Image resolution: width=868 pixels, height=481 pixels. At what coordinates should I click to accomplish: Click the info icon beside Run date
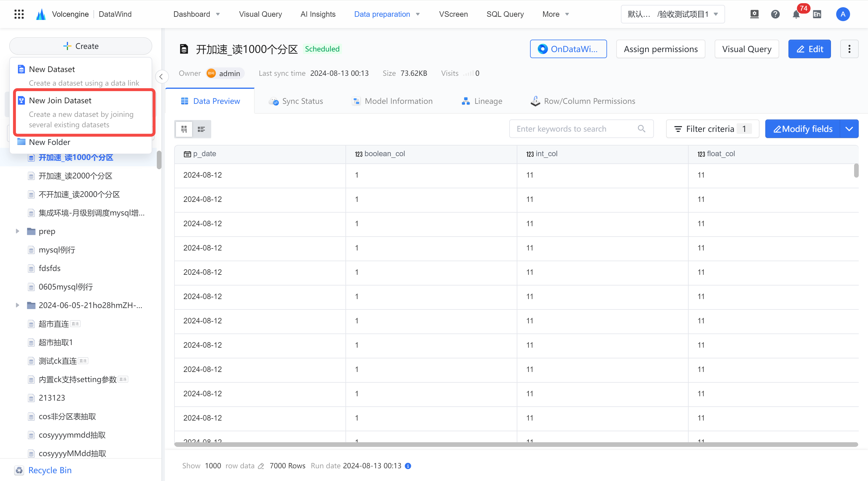coord(408,466)
